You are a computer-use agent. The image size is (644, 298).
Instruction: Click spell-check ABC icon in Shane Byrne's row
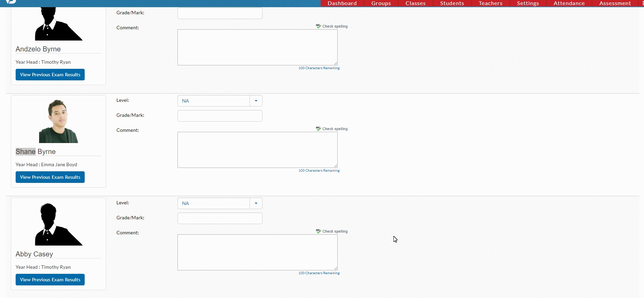coord(318,129)
